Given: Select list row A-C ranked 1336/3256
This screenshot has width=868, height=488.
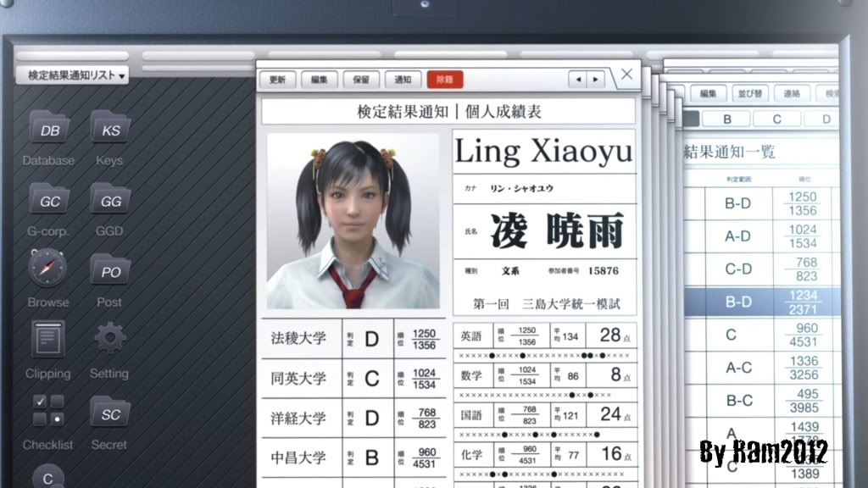Looking at the screenshot, I should point(762,368).
